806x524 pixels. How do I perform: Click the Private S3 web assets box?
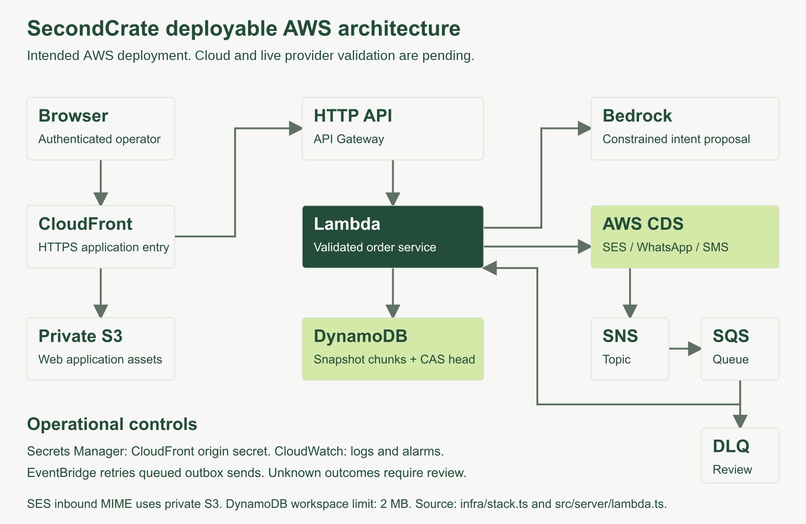click(101, 349)
